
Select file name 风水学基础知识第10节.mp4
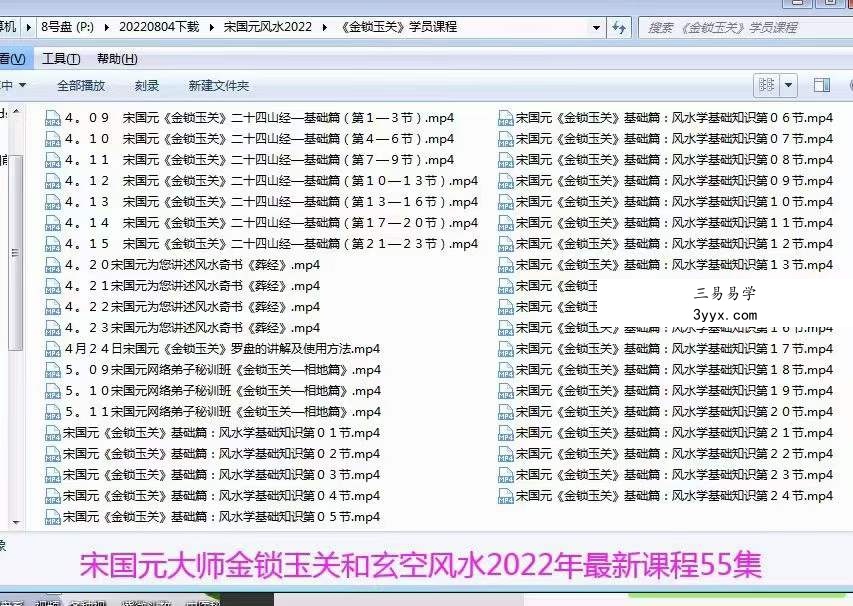point(675,202)
